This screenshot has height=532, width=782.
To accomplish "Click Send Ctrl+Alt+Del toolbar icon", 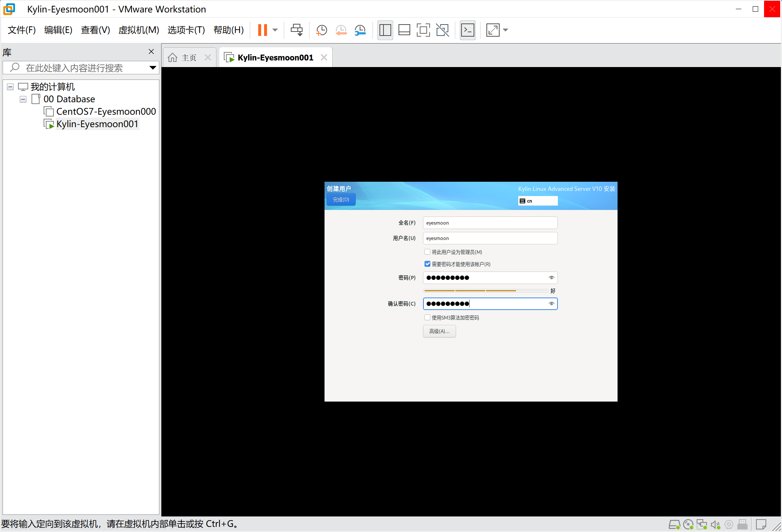I will [x=297, y=30].
